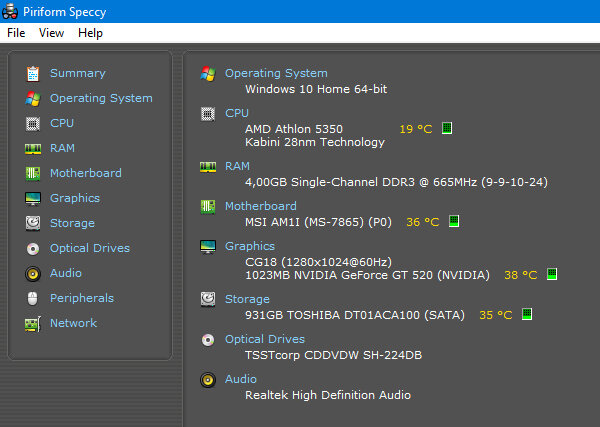Click the green CPU temperature indicator icon
The height and width of the screenshot is (427, 600).
pyautogui.click(x=447, y=128)
